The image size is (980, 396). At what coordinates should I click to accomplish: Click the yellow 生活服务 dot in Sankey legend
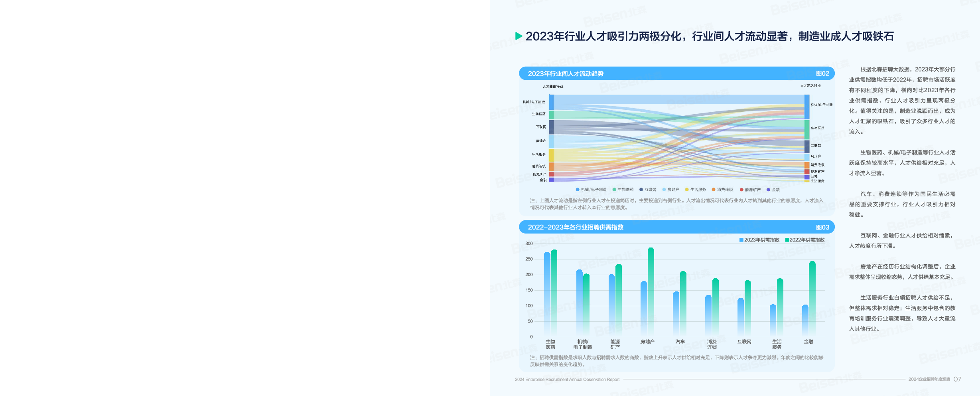pos(687,190)
